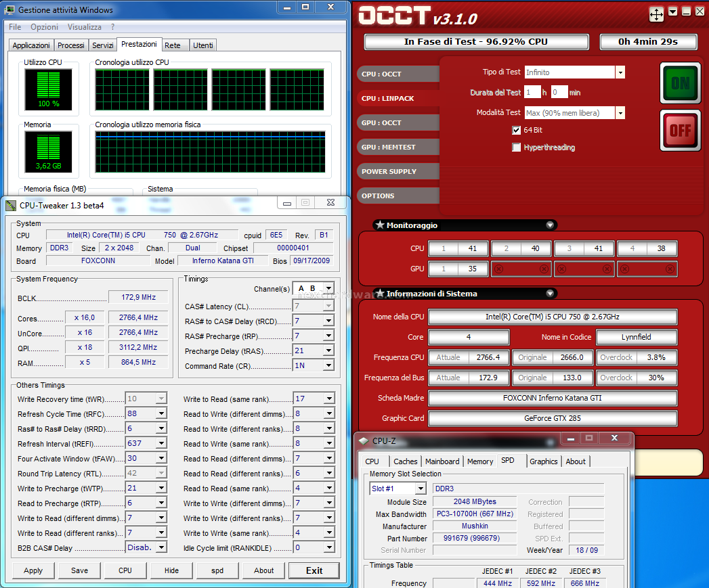Open the Refresh Cycle Time (tRFC) dropdown
This screenshot has width=709, height=588.
pos(161,413)
